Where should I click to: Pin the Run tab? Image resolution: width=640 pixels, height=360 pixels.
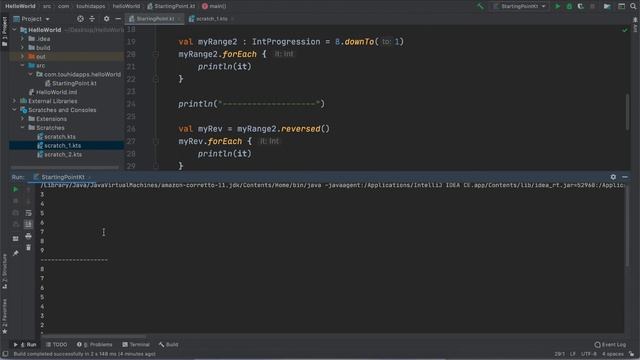(x=16, y=253)
